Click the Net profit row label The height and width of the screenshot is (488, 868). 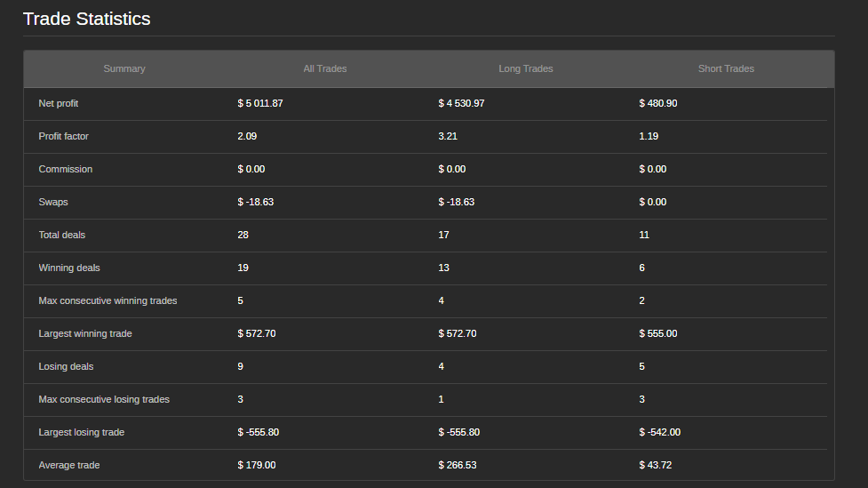59,103
